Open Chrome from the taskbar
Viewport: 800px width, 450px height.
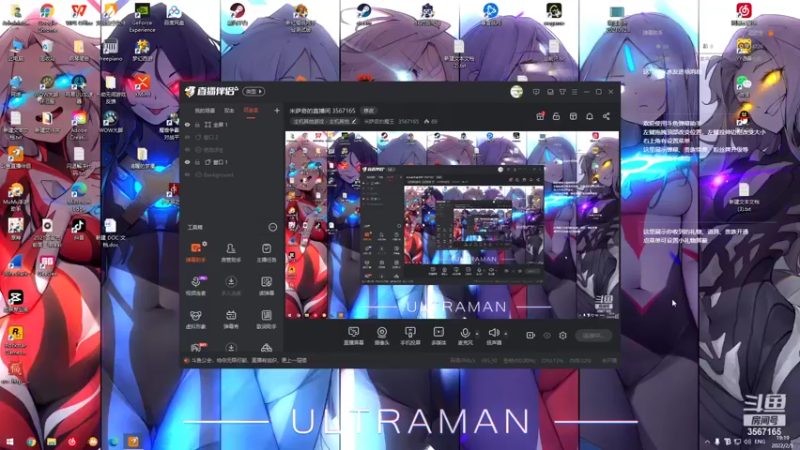point(31,441)
